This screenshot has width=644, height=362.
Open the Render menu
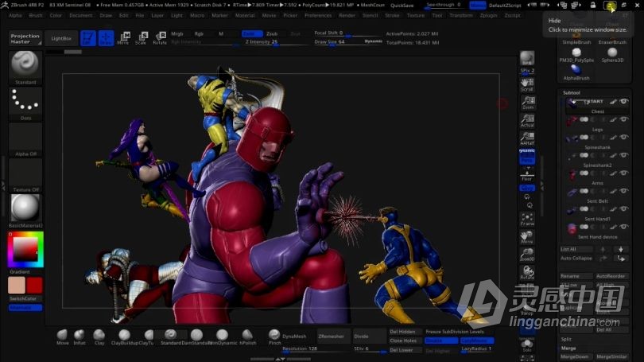347,15
